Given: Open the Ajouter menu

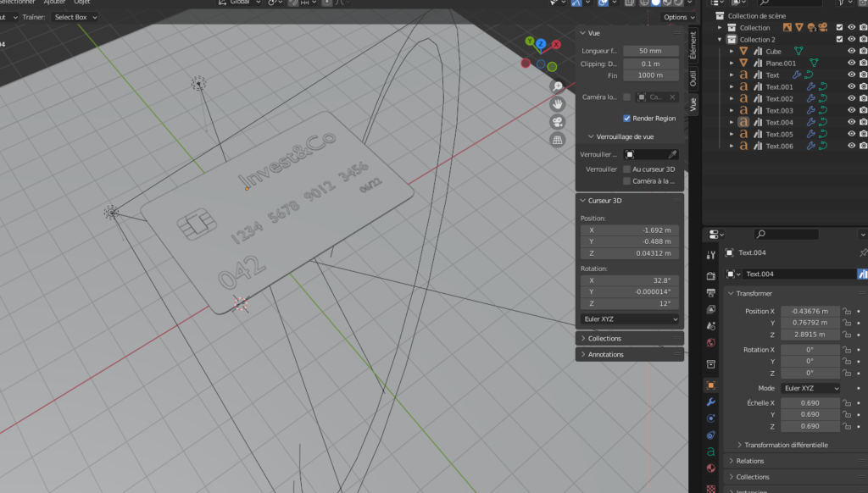Looking at the screenshot, I should (x=54, y=3).
